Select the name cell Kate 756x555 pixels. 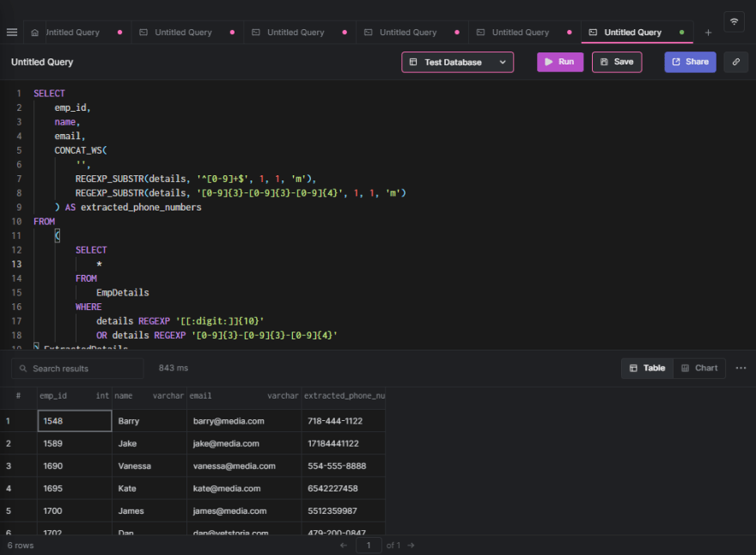coord(149,489)
